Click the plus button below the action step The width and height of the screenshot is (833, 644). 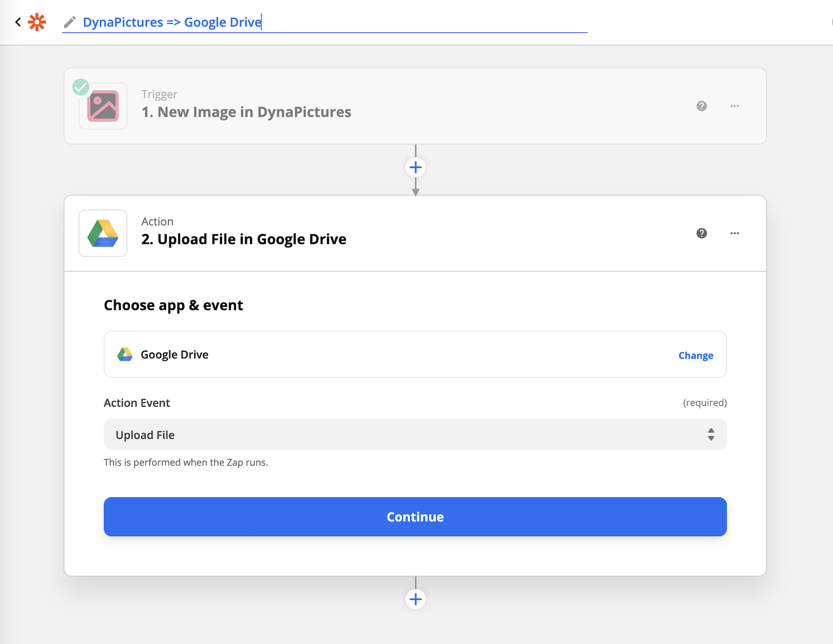415,599
